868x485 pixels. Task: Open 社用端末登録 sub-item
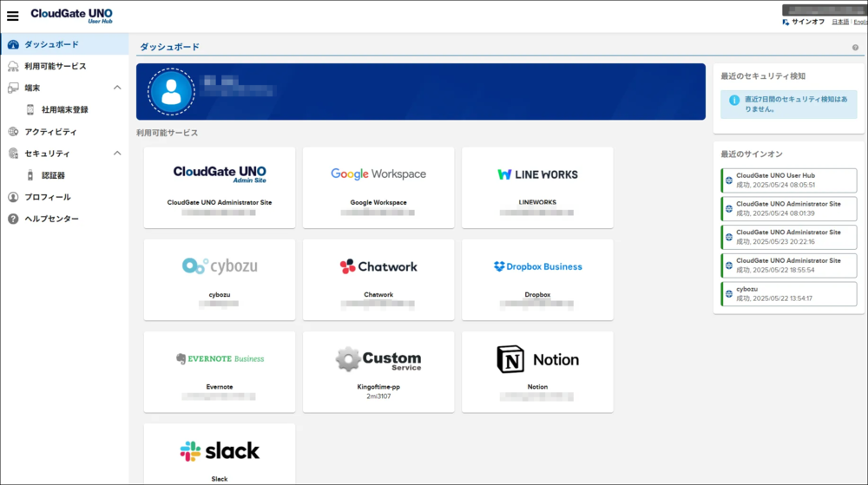(65, 109)
